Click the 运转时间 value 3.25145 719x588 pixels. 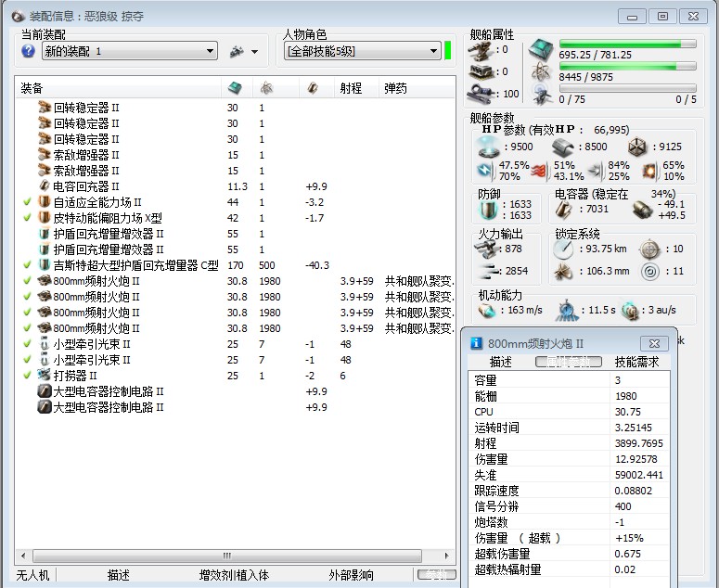click(634, 428)
